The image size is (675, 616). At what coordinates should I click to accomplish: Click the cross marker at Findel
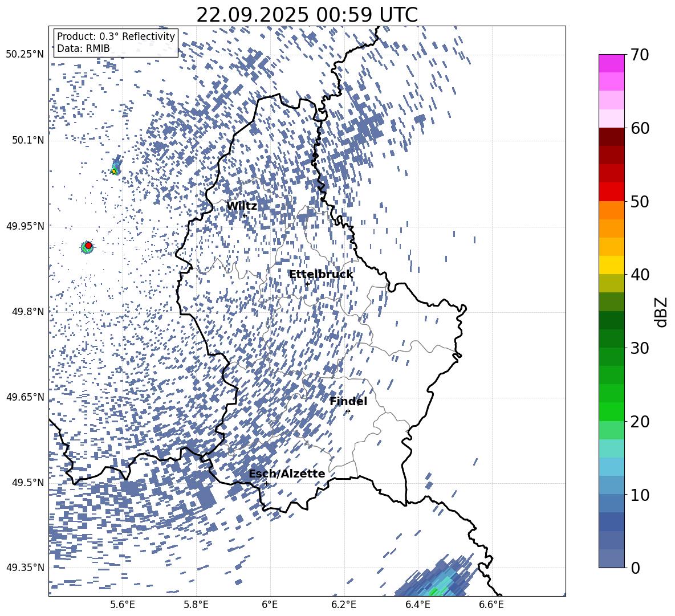click(x=348, y=411)
